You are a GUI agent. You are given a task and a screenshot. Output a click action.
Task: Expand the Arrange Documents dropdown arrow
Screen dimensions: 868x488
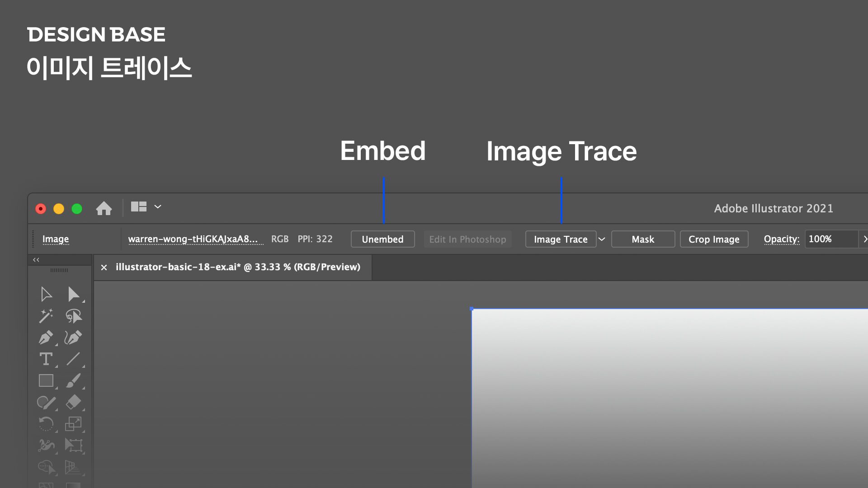tap(158, 207)
